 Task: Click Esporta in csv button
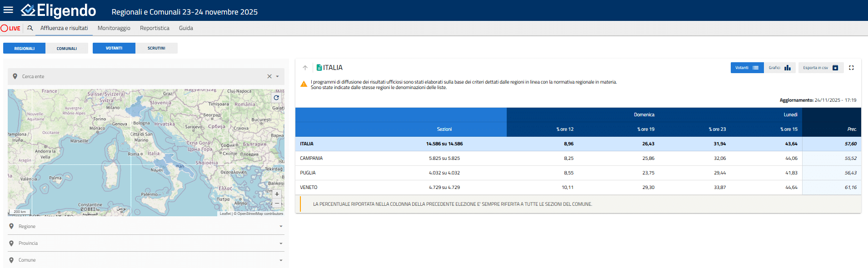[x=820, y=68]
